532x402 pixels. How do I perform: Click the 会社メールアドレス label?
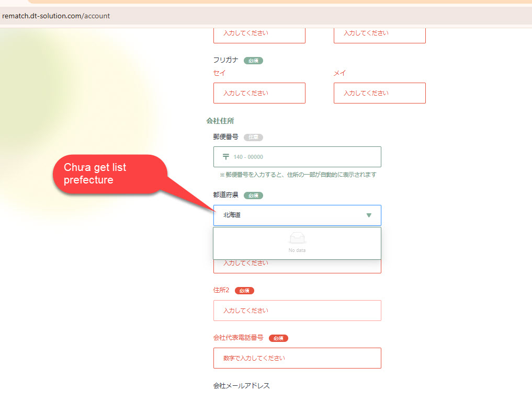(x=241, y=386)
